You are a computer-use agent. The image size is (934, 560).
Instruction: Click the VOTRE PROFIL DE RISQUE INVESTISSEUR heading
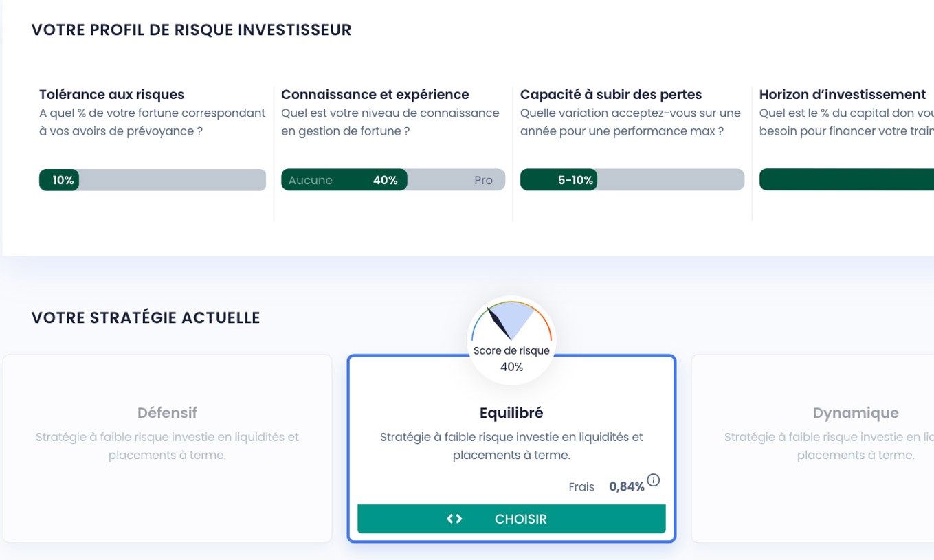(191, 30)
